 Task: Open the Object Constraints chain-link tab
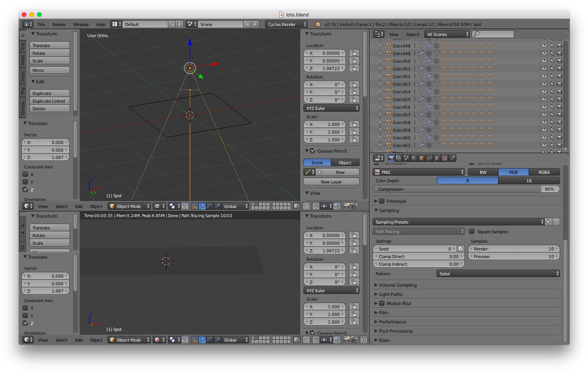(429, 158)
